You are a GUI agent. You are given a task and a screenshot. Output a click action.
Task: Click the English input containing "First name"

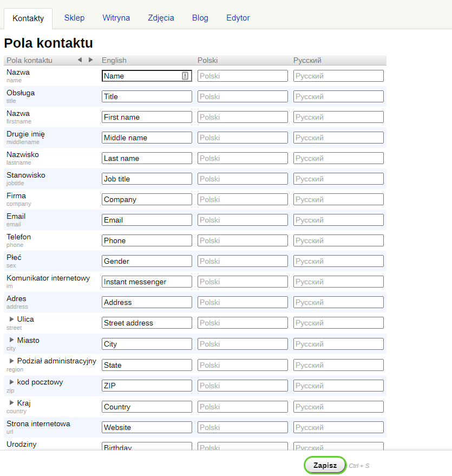(x=147, y=117)
